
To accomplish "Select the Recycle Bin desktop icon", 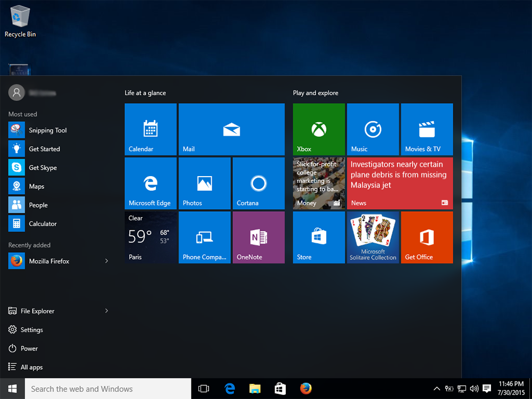I will [x=20, y=21].
